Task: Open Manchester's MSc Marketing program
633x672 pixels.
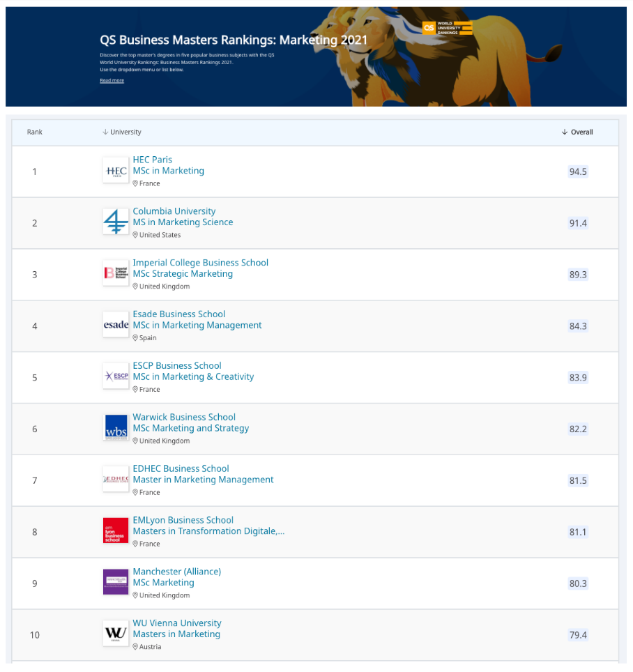Action: 163,582
